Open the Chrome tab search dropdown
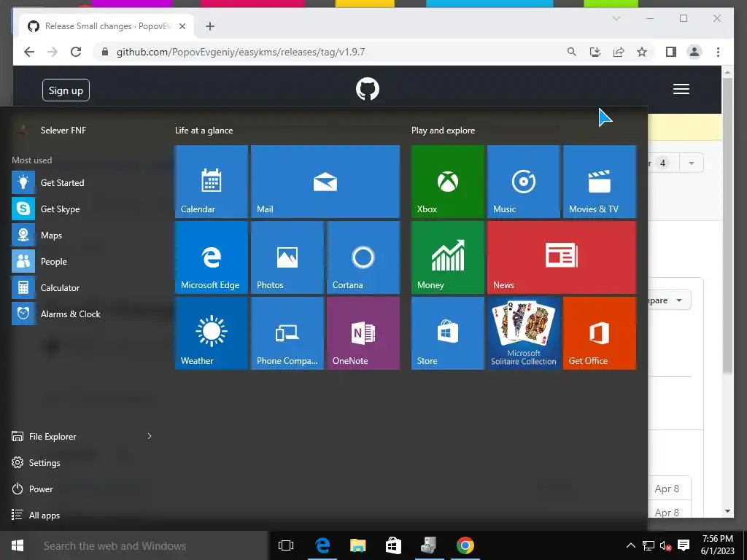 click(616, 18)
